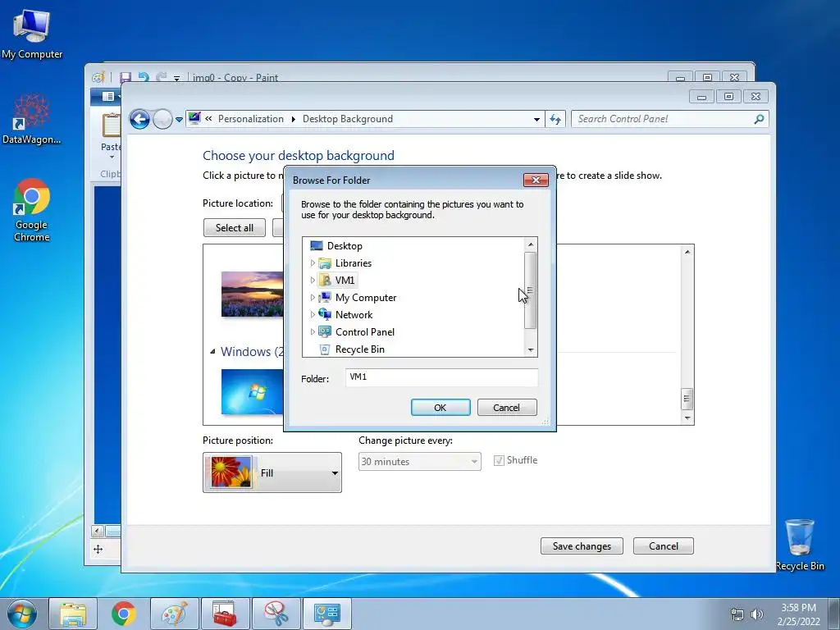Viewport: 840px width, 630px height.
Task: Open the Windows Start menu
Action: click(x=21, y=614)
